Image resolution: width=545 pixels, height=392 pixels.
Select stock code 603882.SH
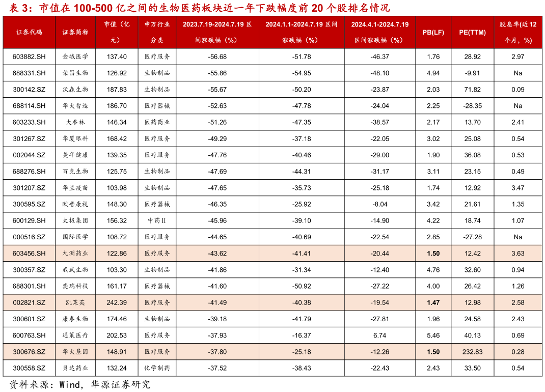[29, 57]
